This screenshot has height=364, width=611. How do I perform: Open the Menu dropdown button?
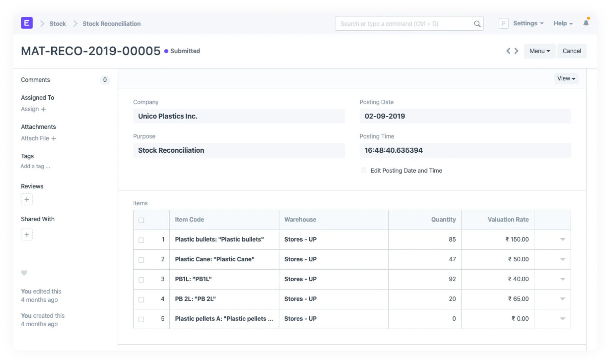pyautogui.click(x=539, y=51)
